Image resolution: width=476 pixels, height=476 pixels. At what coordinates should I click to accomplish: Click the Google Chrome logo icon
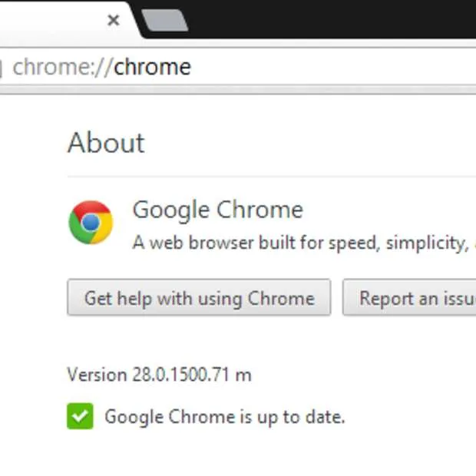pyautogui.click(x=91, y=222)
